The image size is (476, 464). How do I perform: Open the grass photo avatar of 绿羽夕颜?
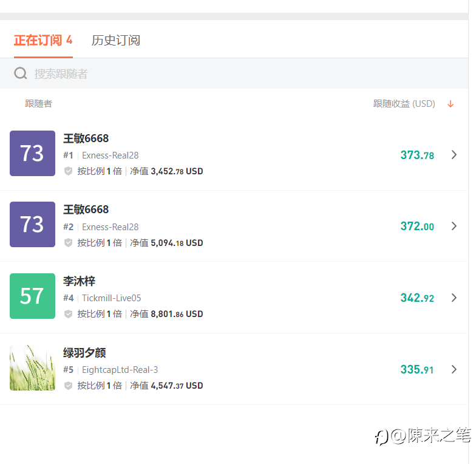33,368
